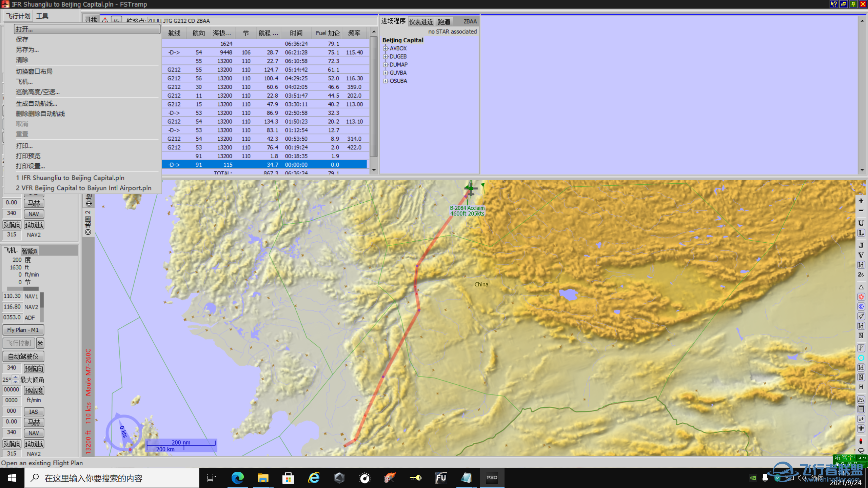This screenshot has width=868, height=488.
Task: Toggle the airplane traffic display icon
Action: [861, 316]
